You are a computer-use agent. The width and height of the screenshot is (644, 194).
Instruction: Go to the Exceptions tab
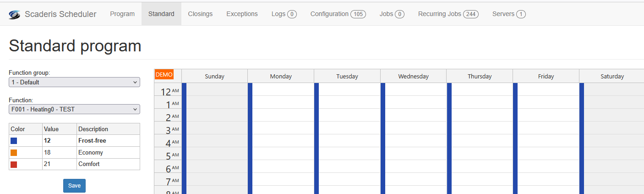point(242,14)
